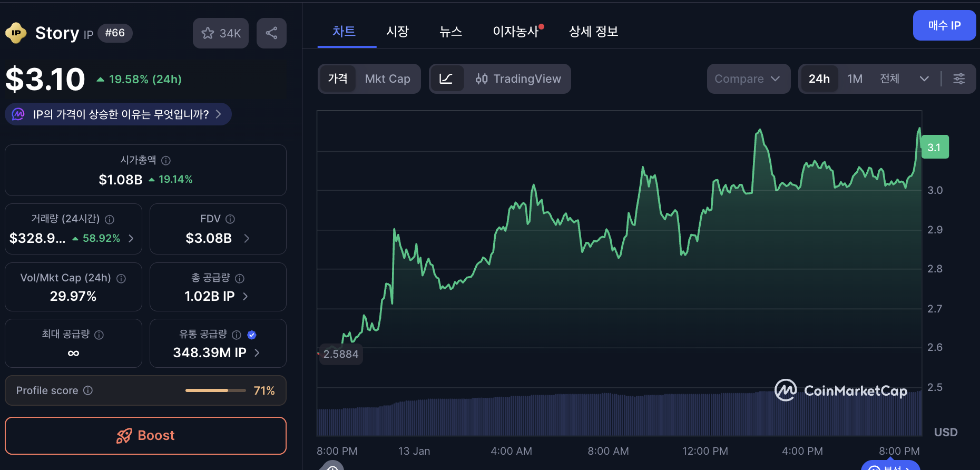Click the info icon beside 시가총액
This screenshot has height=470, width=980.
[x=166, y=160]
